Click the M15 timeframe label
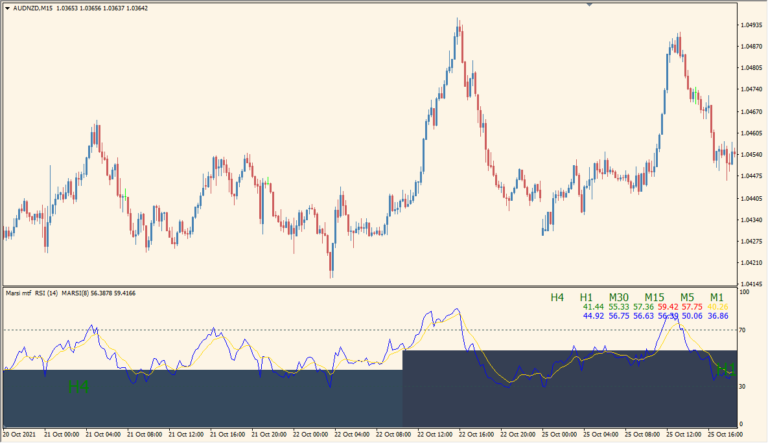 click(x=655, y=297)
